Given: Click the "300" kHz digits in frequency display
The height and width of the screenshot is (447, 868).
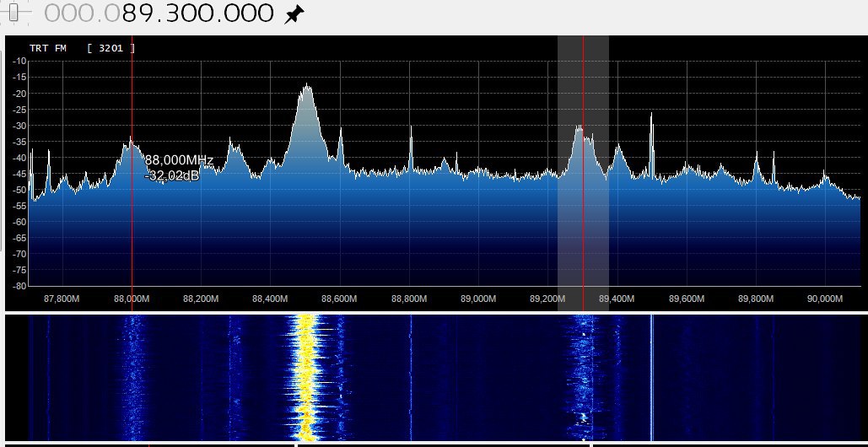Looking at the screenshot, I should [188, 13].
